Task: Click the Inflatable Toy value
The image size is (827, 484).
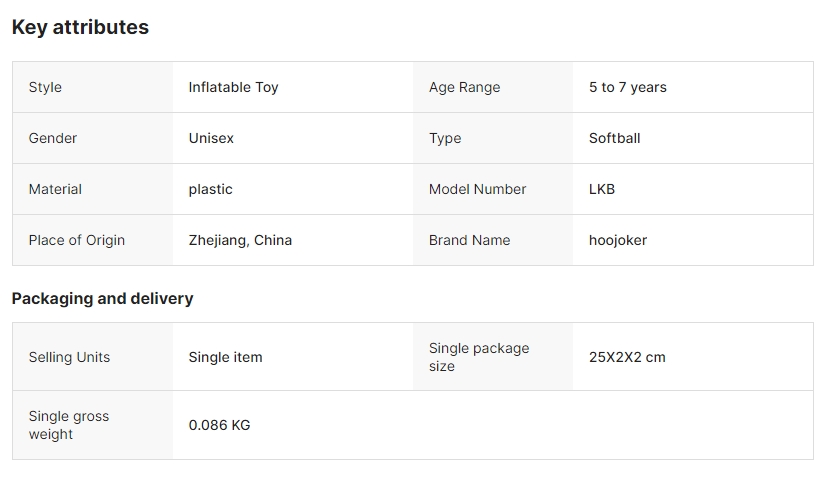Action: click(x=233, y=87)
